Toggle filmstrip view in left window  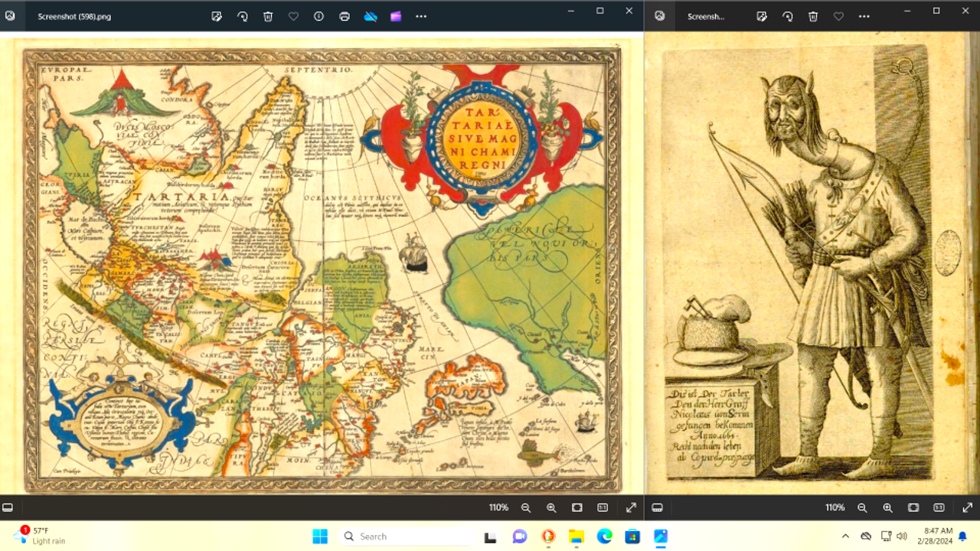point(8,507)
